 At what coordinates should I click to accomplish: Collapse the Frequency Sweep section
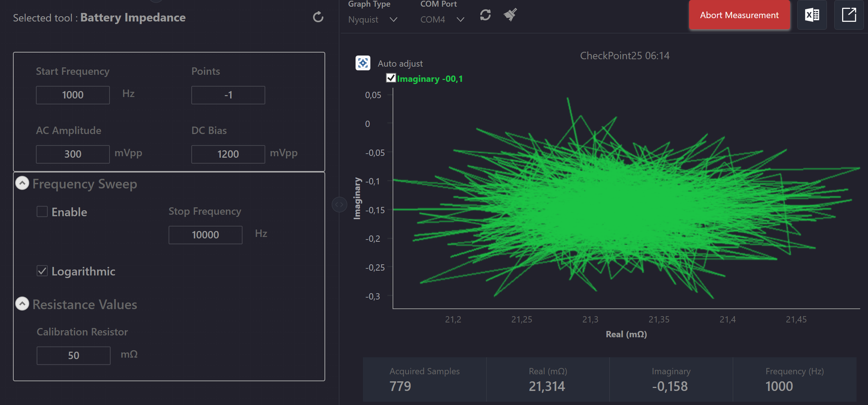pyautogui.click(x=22, y=183)
